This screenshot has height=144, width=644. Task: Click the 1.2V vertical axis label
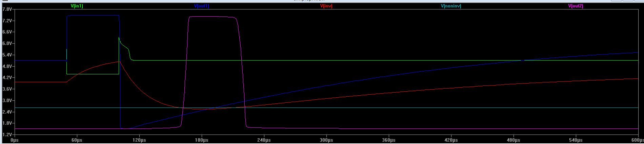pyautogui.click(x=7, y=135)
